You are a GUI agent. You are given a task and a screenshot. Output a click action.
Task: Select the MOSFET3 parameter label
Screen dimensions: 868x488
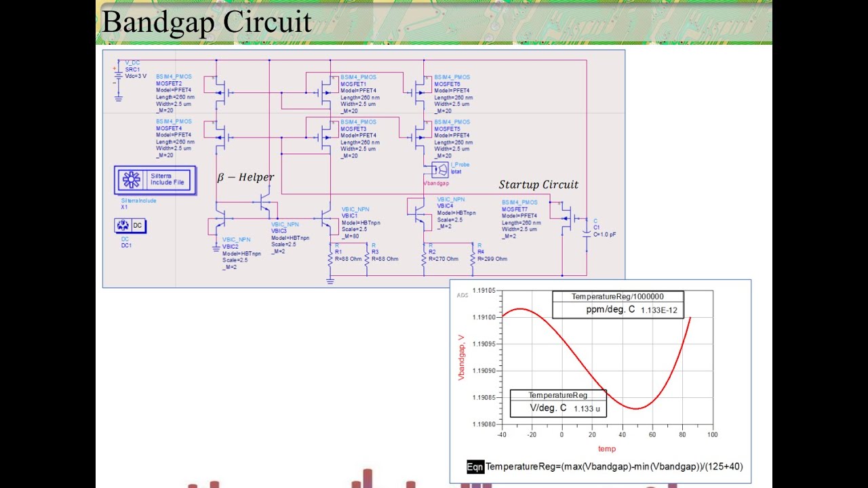click(359, 138)
